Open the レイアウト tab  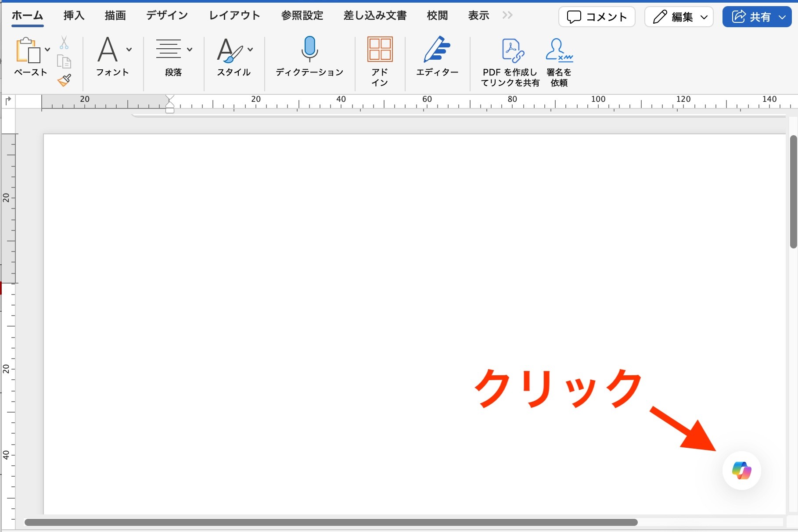(x=234, y=16)
